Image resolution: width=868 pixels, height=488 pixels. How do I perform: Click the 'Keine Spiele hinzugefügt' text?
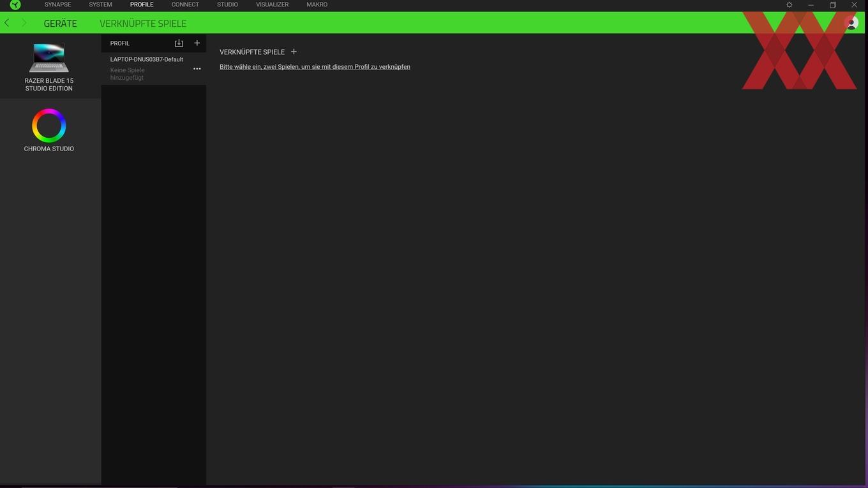[x=128, y=74]
